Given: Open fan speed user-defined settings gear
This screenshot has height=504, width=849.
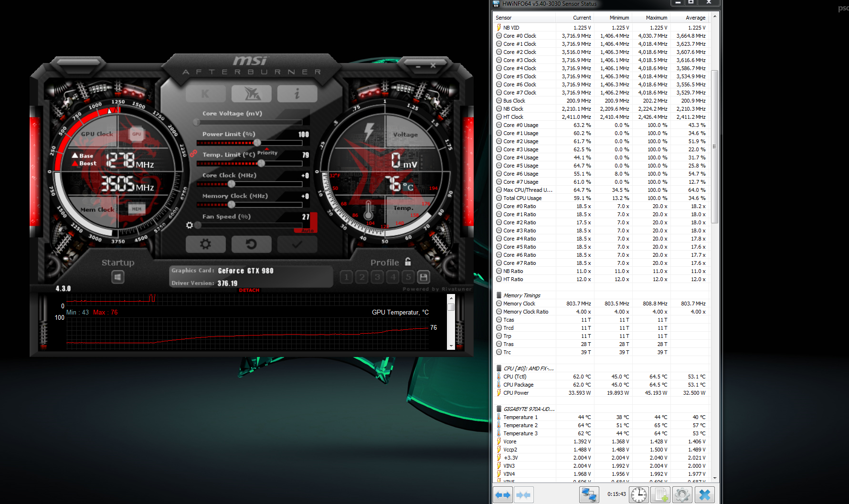Looking at the screenshot, I should pos(190,225).
